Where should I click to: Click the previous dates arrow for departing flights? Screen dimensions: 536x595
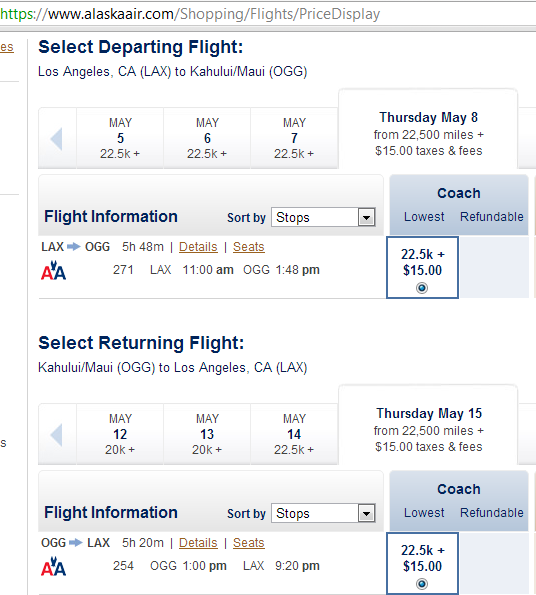pyautogui.click(x=57, y=139)
